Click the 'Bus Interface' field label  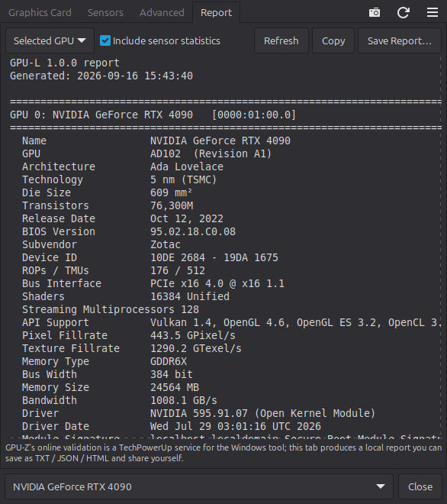coord(62,283)
